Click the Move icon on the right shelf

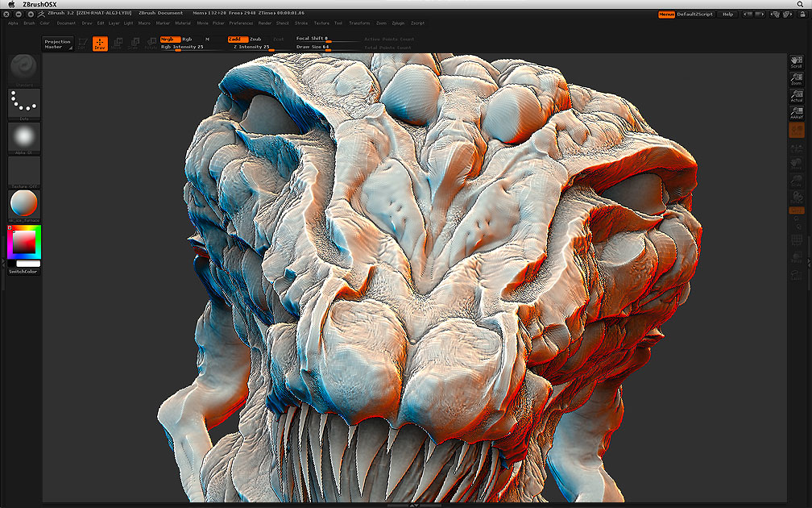point(797,164)
